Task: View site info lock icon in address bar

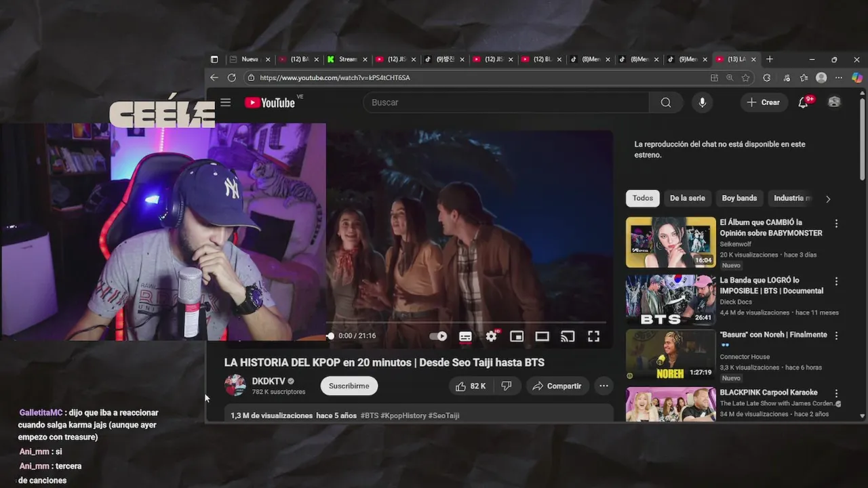Action: (251, 78)
